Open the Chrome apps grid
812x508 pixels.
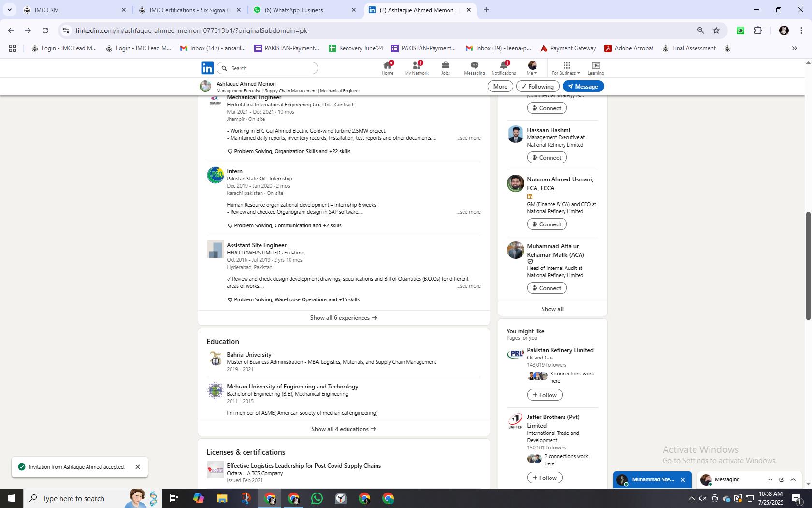[13, 48]
